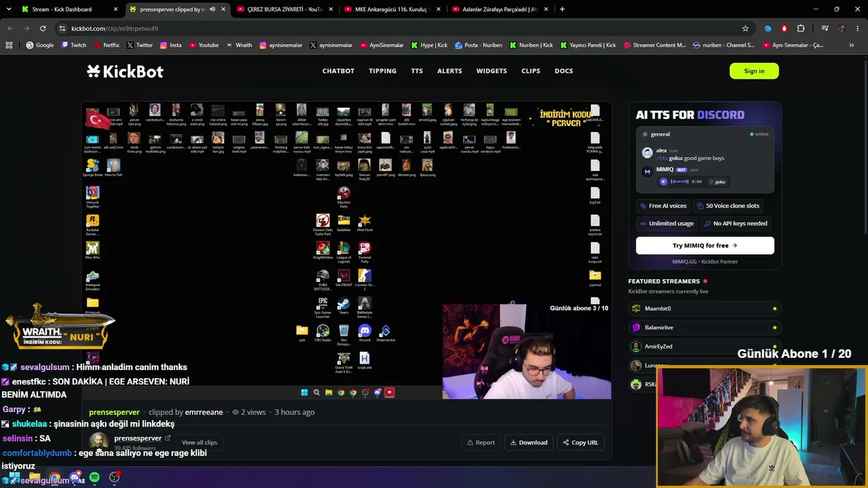Click the OBS Studio icon in the clip

pyautogui.click(x=323, y=333)
